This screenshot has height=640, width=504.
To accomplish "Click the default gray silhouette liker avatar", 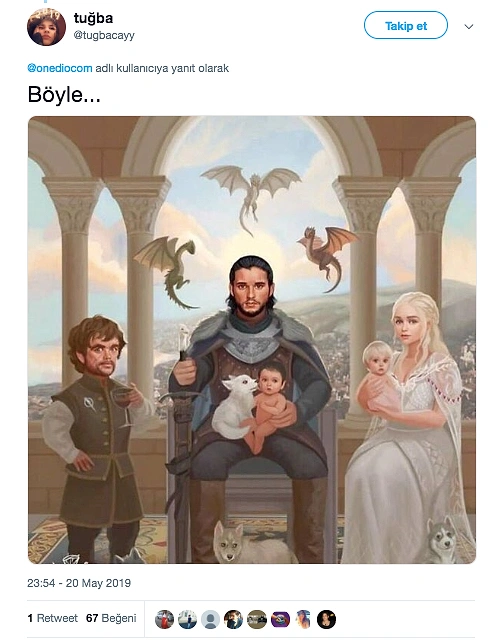I will (x=211, y=619).
